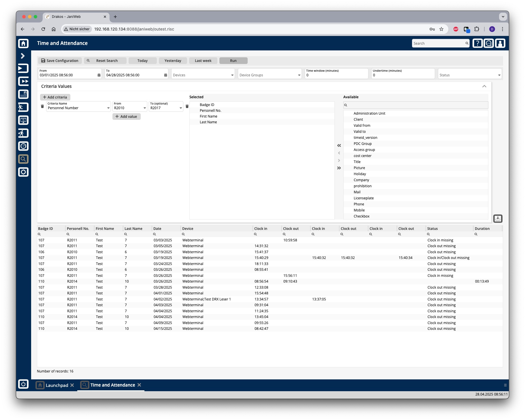Close the Time and Attendance tab

pyautogui.click(x=139, y=385)
